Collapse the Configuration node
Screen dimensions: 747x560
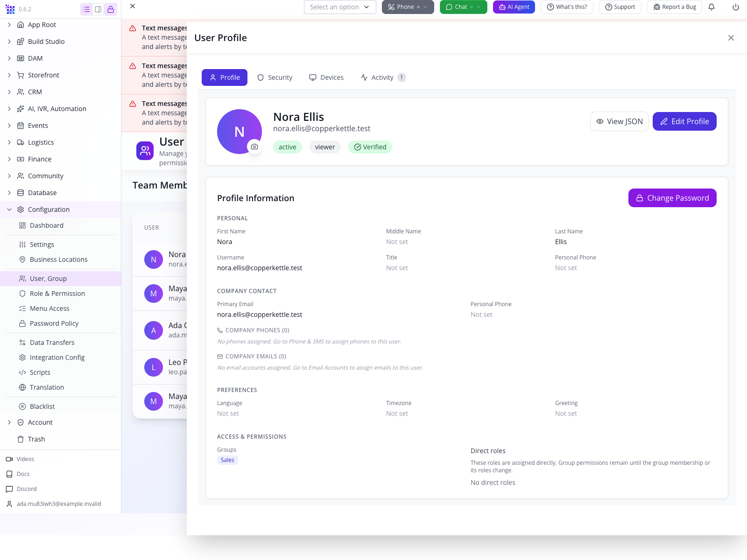pyautogui.click(x=9, y=210)
